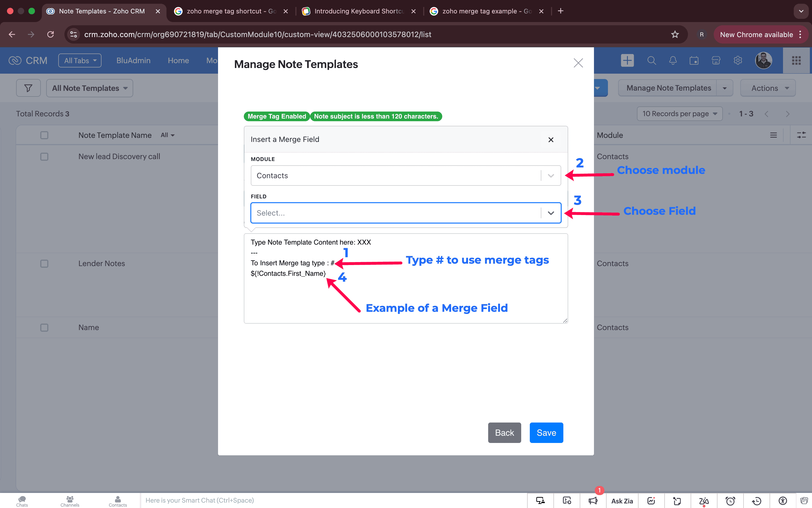The width and height of the screenshot is (812, 508).
Task: Click the Save button
Action: coord(546,433)
